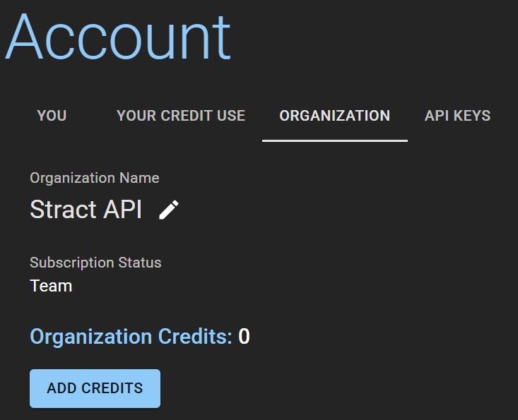This screenshot has height=420, width=518.
Task: Select the Team subscription status text
Action: pos(51,286)
